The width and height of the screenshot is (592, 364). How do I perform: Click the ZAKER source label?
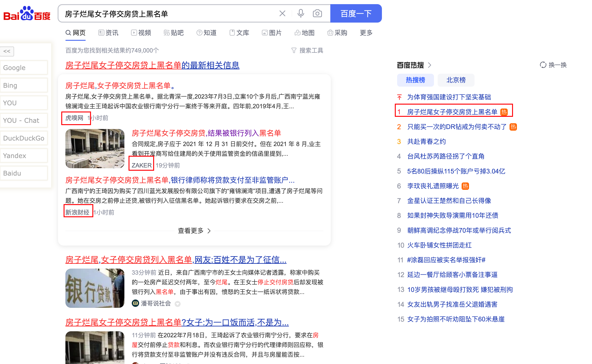pyautogui.click(x=141, y=165)
